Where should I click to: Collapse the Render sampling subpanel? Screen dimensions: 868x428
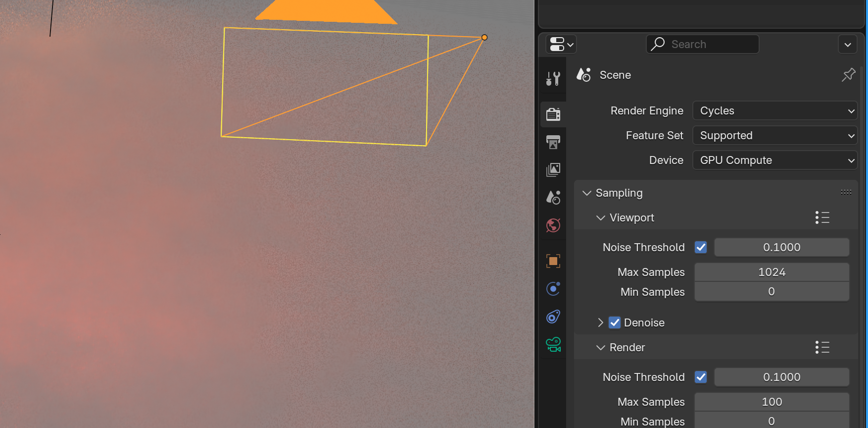601,347
